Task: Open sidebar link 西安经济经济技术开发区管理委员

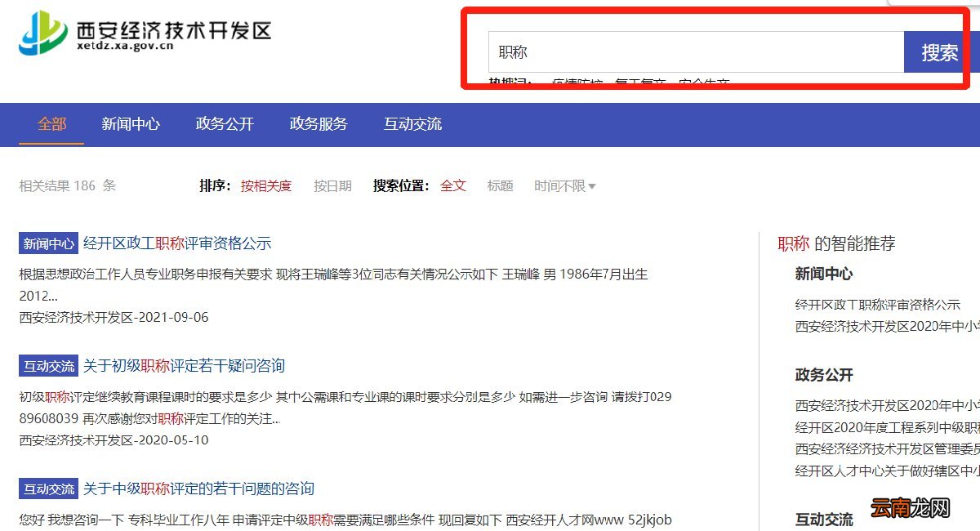Action: pyautogui.click(x=887, y=449)
